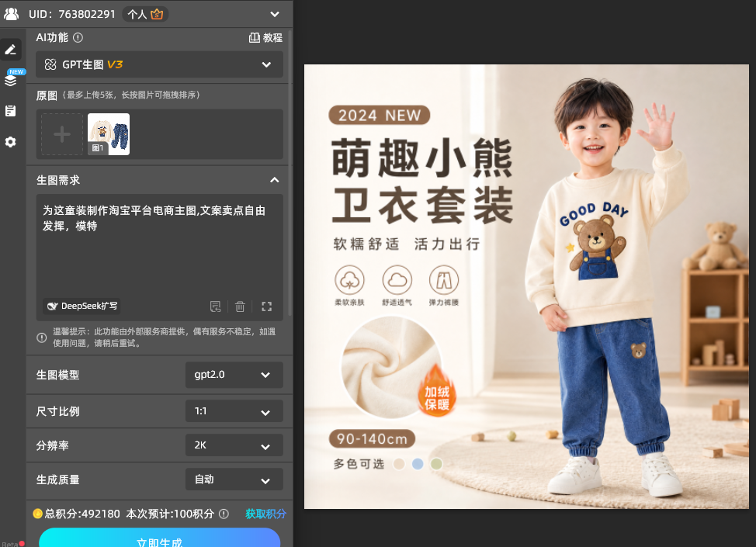Click the fullscreen expand prompt icon
This screenshot has height=547, width=756.
pyautogui.click(x=267, y=306)
